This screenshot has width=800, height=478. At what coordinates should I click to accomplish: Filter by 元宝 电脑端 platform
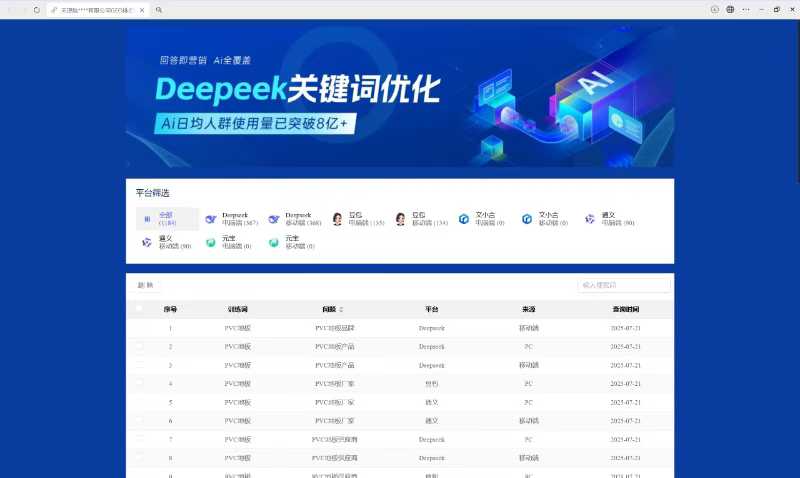coord(229,242)
